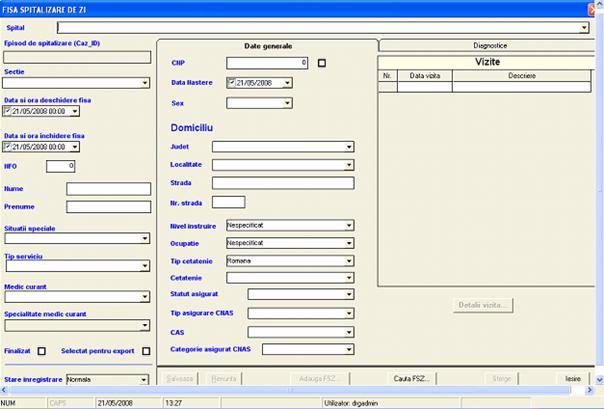Select the Date generale tab
The height and width of the screenshot is (409, 604).
269,46
